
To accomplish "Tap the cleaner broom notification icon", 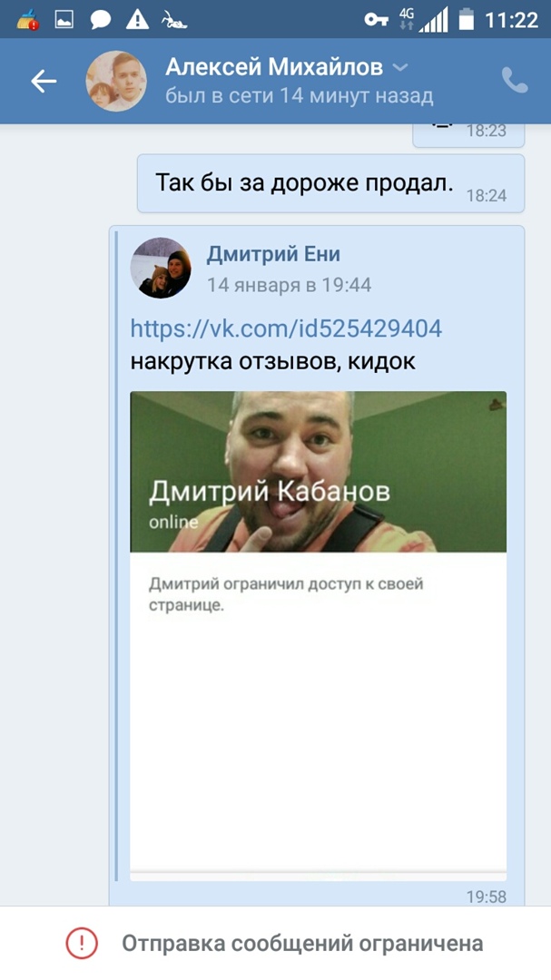I will click(x=27, y=20).
